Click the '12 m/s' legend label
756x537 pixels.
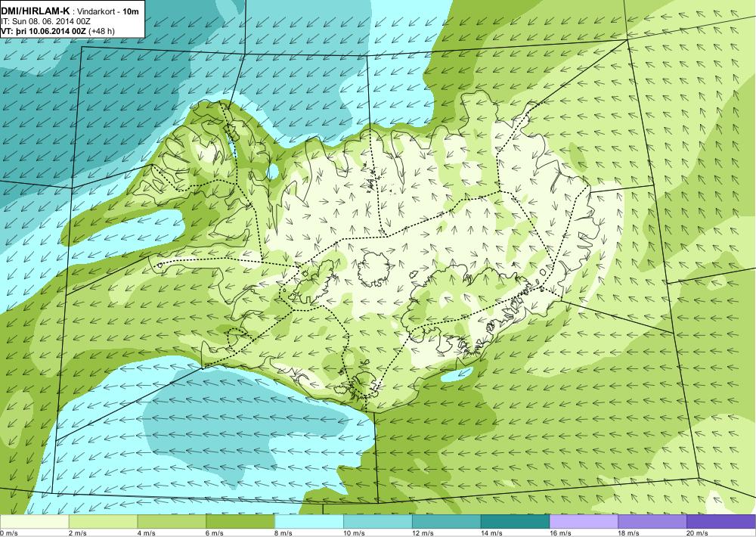(x=423, y=533)
